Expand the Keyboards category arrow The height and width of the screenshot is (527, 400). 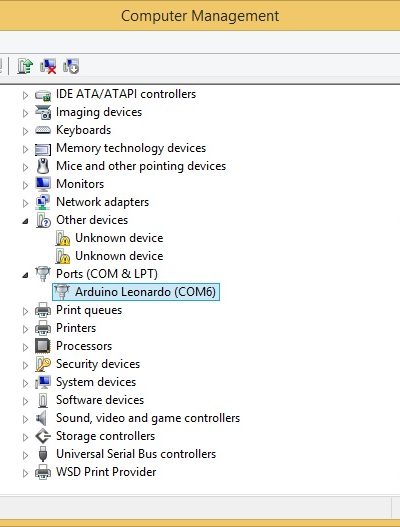(25, 131)
